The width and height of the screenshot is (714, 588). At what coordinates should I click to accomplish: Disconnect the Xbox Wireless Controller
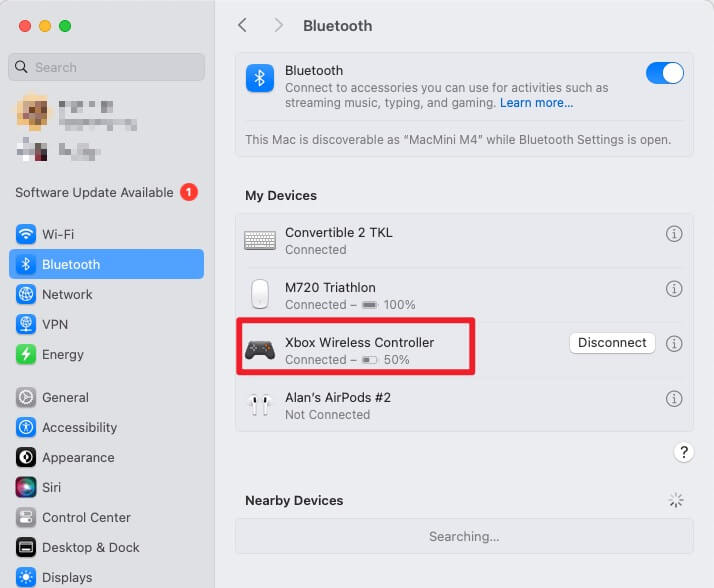[612, 343]
